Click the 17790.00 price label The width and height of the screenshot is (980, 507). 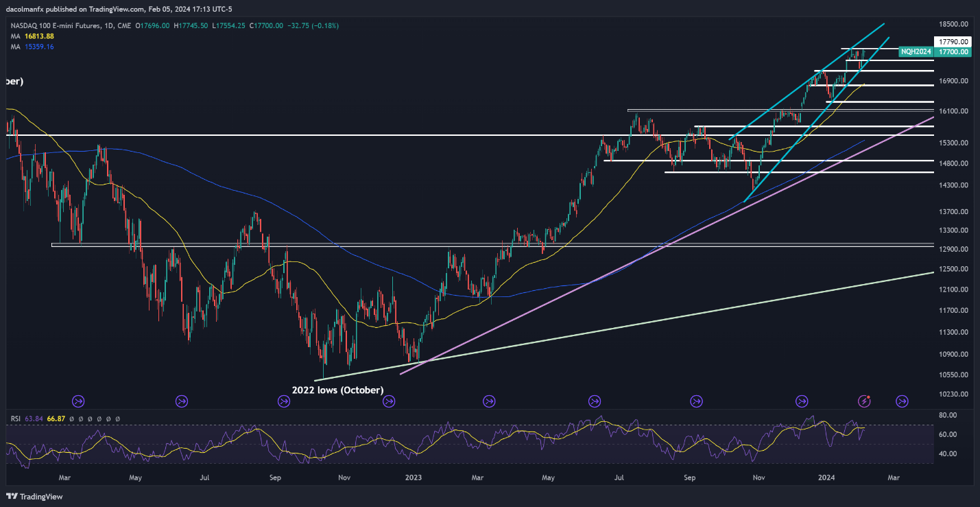(x=953, y=42)
